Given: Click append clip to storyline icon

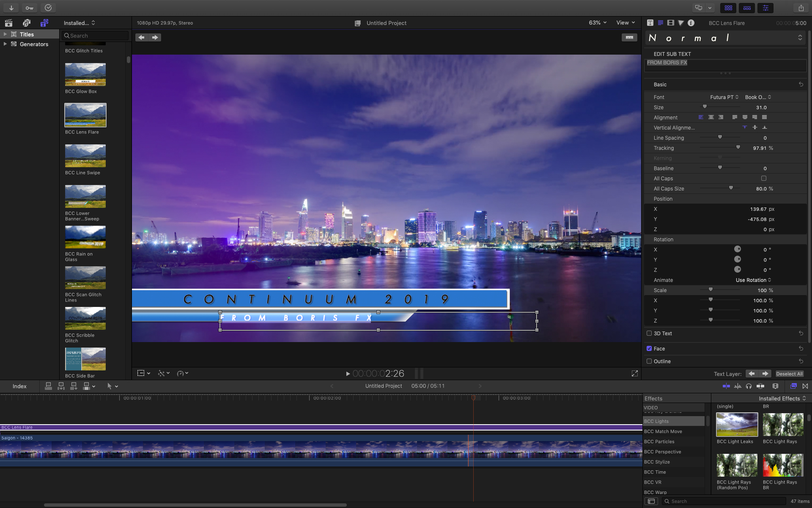Looking at the screenshot, I should [74, 386].
